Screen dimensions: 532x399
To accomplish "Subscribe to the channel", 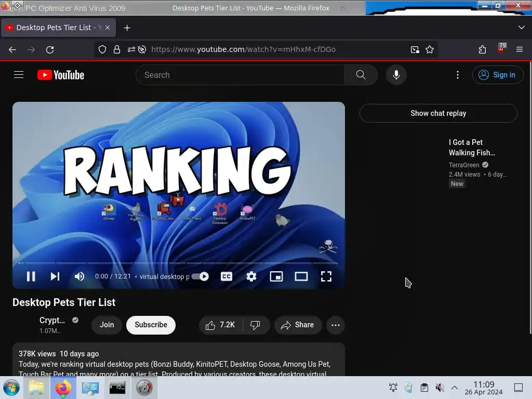I will tap(151, 325).
